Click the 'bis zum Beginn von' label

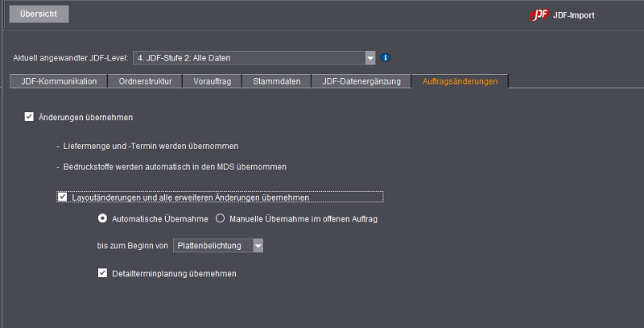coord(133,246)
